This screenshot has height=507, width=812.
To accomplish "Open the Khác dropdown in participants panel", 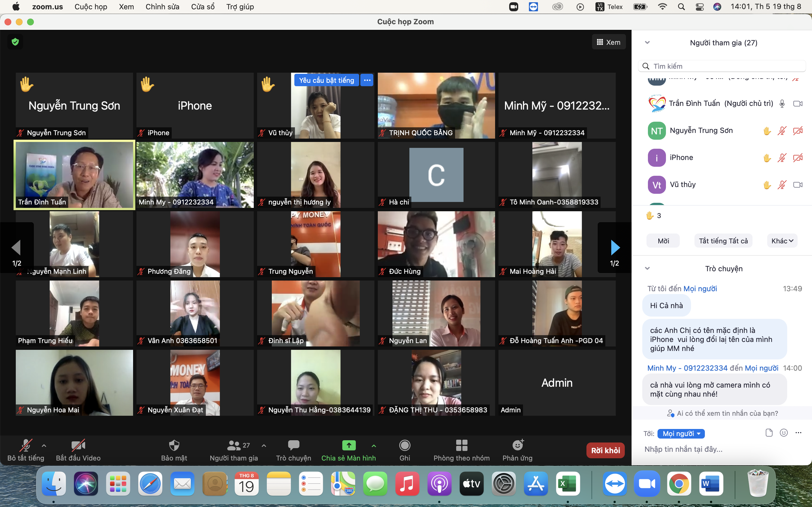I will pyautogui.click(x=782, y=241).
